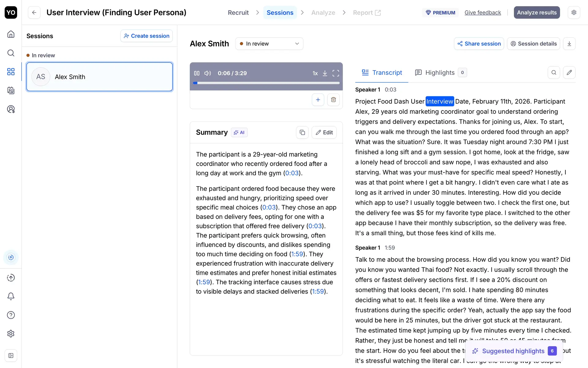Screen dimensions: 588x368
Task: Click the plus icon below the player
Action: pyautogui.click(x=318, y=100)
